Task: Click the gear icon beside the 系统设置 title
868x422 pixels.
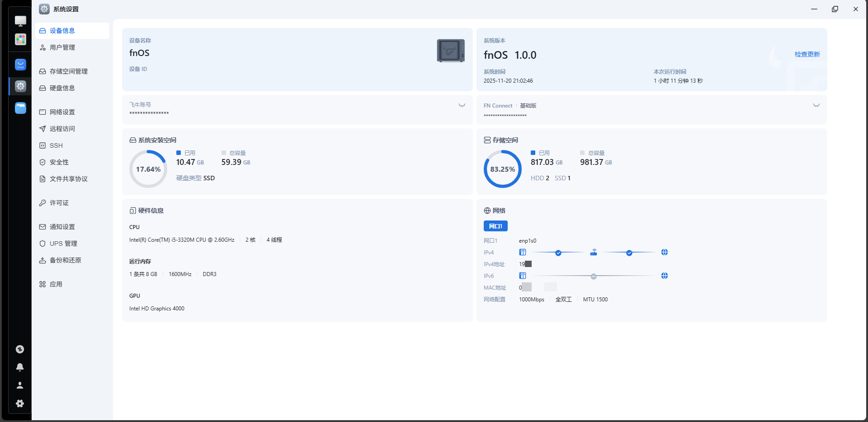Action: [x=44, y=9]
